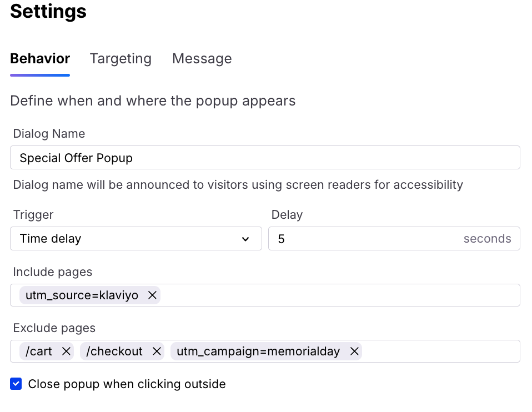Click the /checkout tag text
This screenshot has height=412, width=532.
pyautogui.click(x=114, y=351)
